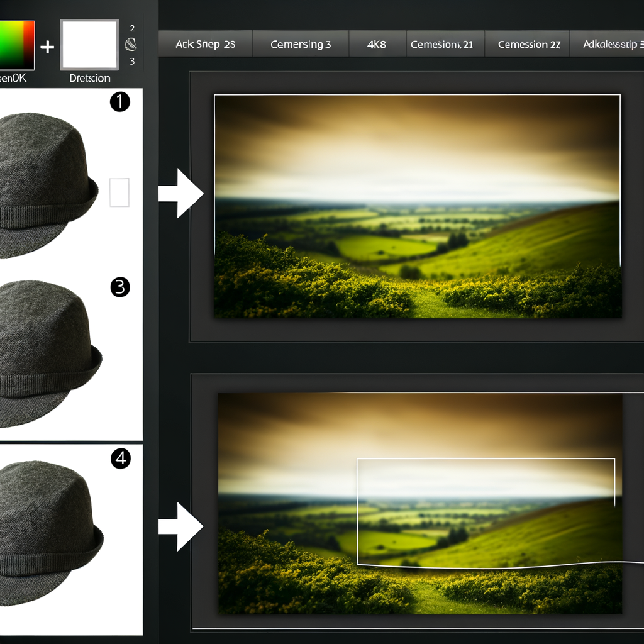Pick a color in the green-red gradient picker
Screen dimensions: 644x644
pos(17,44)
